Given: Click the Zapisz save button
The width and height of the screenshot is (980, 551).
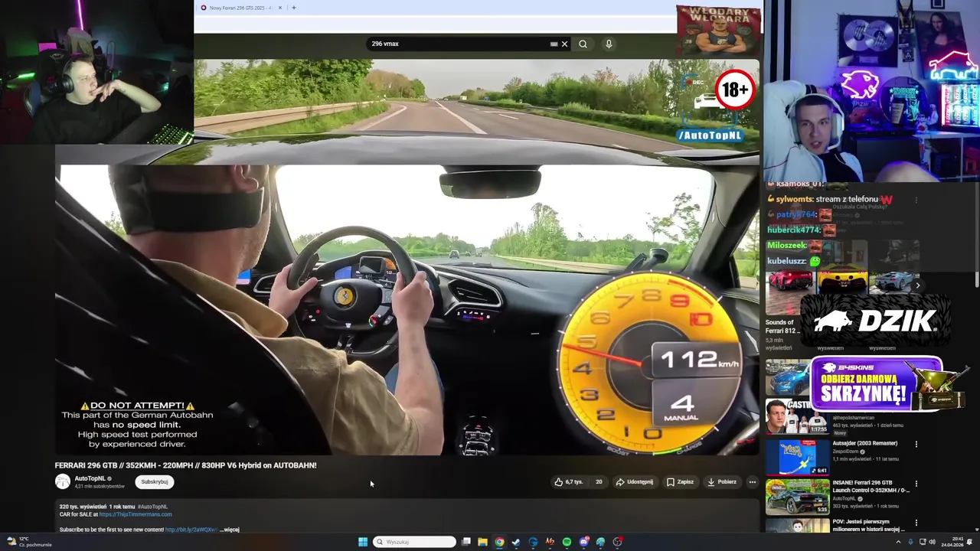Looking at the screenshot, I should click(680, 482).
